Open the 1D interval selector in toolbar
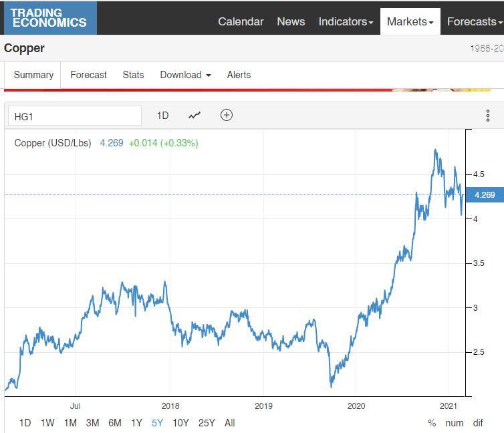 pyautogui.click(x=162, y=116)
